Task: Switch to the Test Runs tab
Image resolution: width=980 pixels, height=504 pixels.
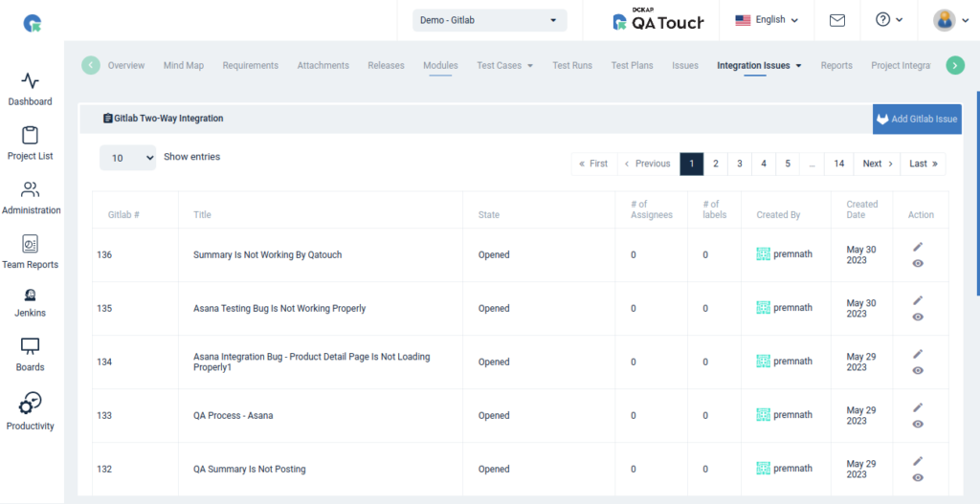Action: click(x=572, y=66)
